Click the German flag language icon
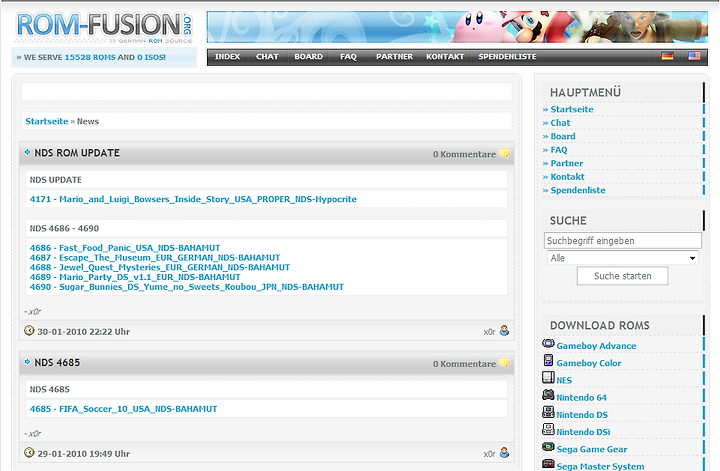 [x=667, y=56]
